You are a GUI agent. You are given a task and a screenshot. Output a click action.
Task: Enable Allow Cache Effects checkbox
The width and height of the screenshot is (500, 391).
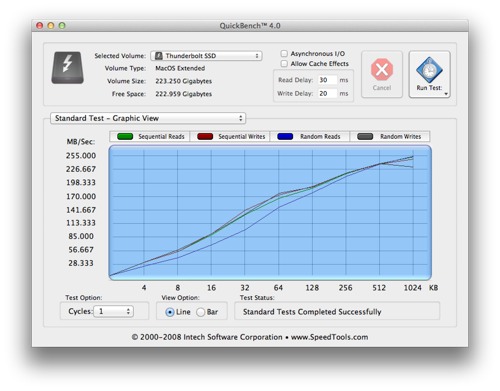[284, 63]
